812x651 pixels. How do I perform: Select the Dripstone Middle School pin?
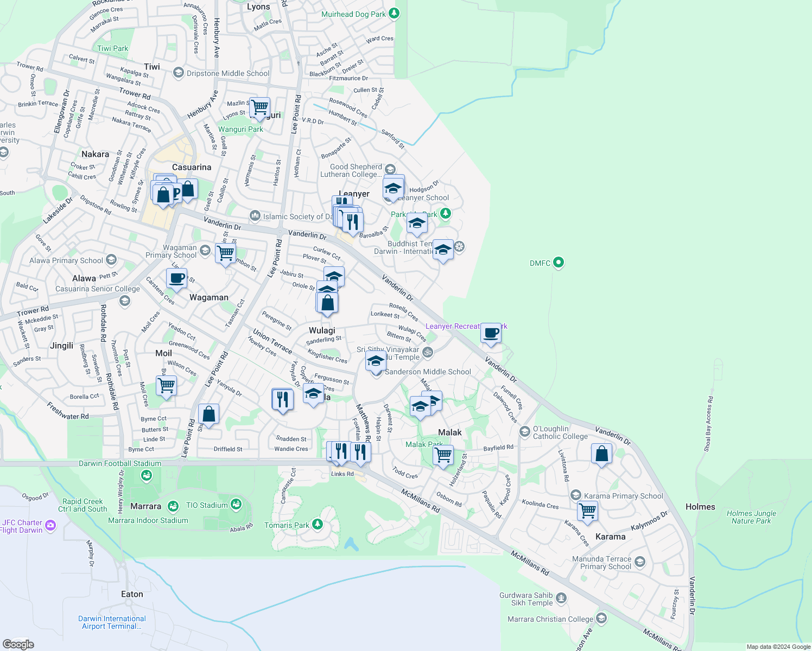[x=178, y=73]
